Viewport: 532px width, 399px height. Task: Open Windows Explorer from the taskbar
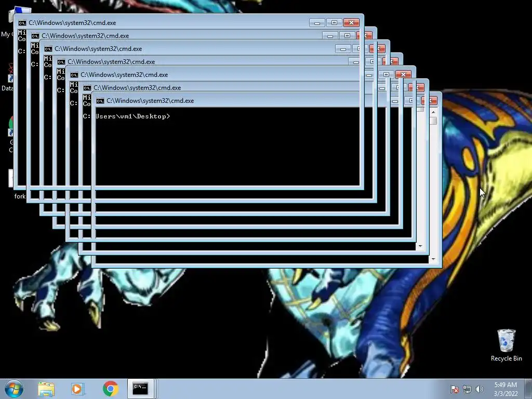(46, 389)
